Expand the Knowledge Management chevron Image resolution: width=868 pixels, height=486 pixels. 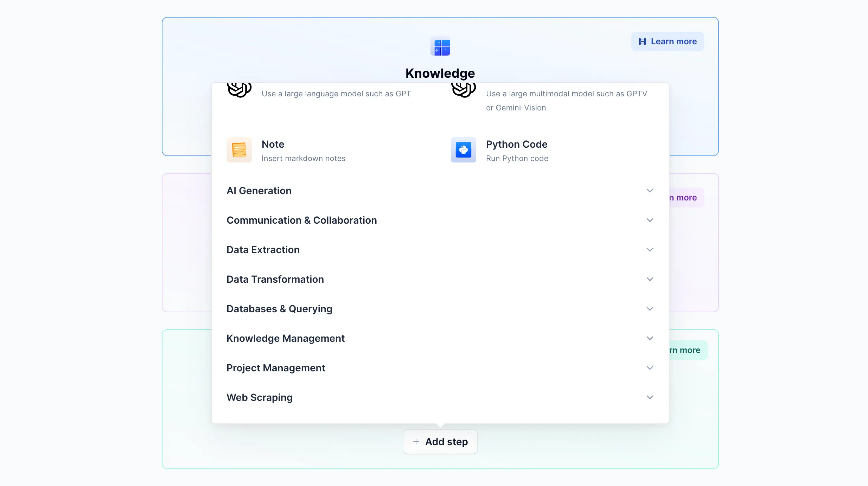click(650, 338)
